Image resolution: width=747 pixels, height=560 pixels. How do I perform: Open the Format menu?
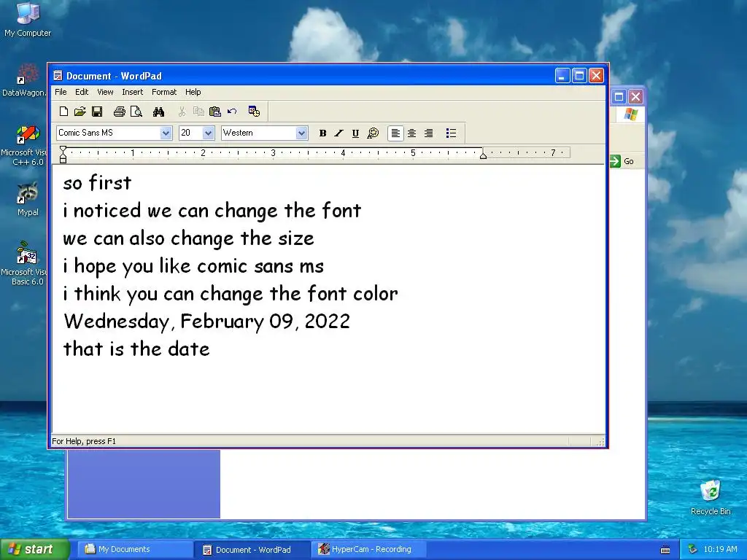(164, 92)
